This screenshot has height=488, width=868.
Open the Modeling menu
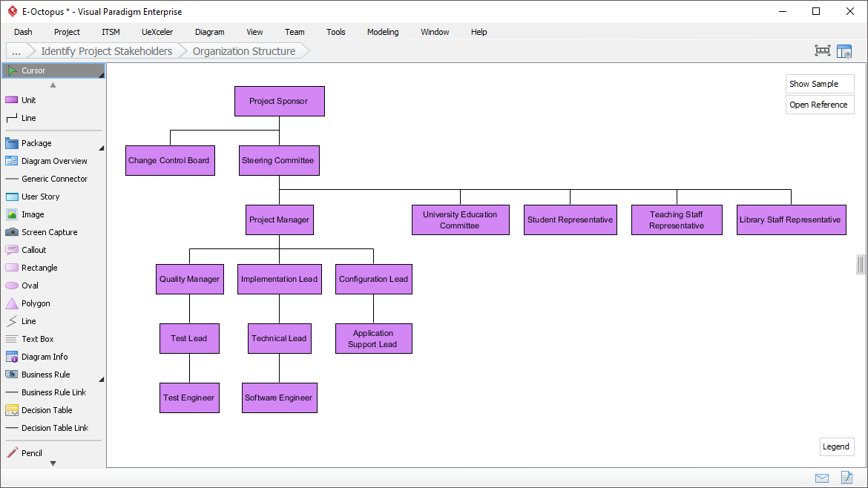click(383, 32)
